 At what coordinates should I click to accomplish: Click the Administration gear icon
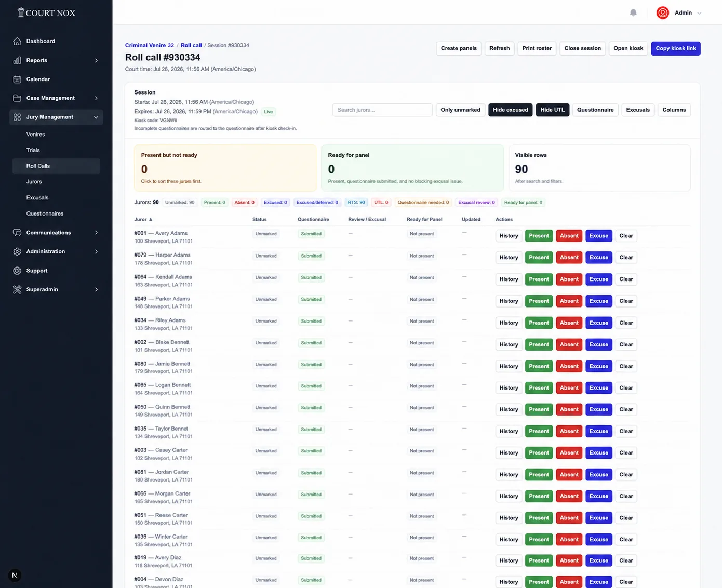(17, 251)
